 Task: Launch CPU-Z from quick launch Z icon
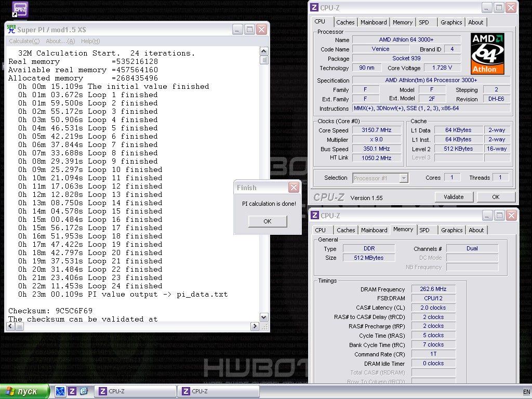72,391
